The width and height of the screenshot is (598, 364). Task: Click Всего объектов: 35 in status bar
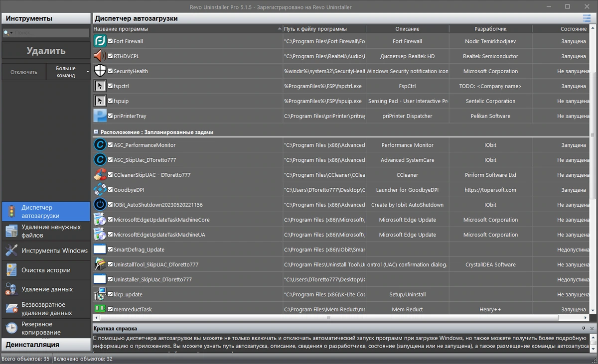pyautogui.click(x=25, y=359)
